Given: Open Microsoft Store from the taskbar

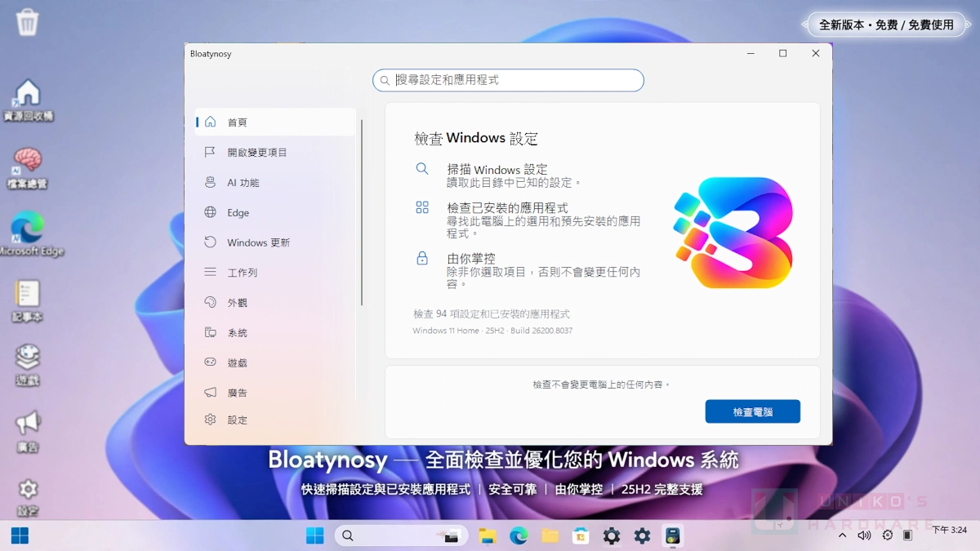Looking at the screenshot, I should click(581, 535).
